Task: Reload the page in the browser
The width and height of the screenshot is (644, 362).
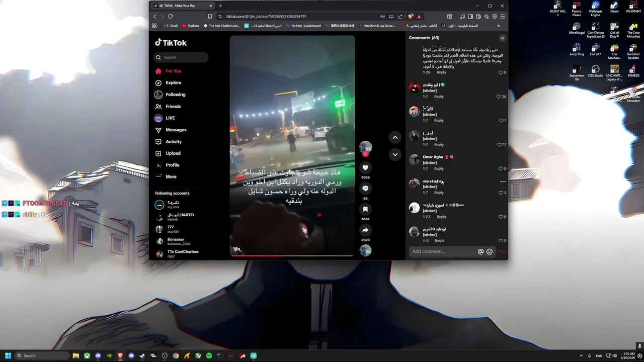Action: (171, 16)
